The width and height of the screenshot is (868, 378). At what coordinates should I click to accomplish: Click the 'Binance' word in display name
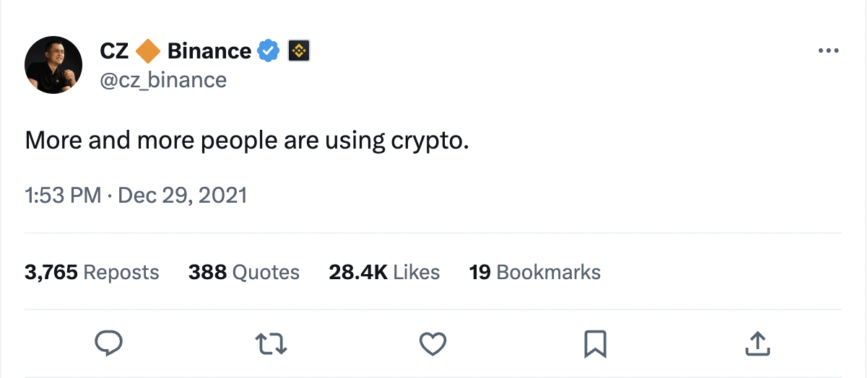click(x=209, y=51)
